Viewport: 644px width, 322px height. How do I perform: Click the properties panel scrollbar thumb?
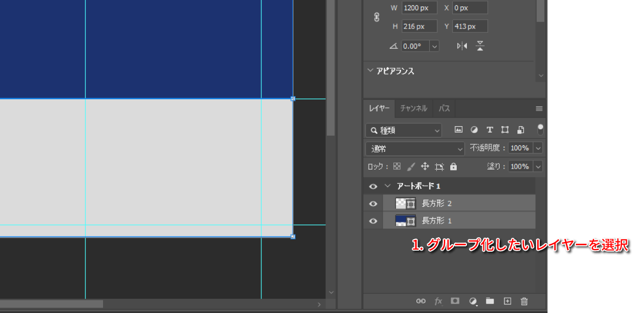(540, 11)
